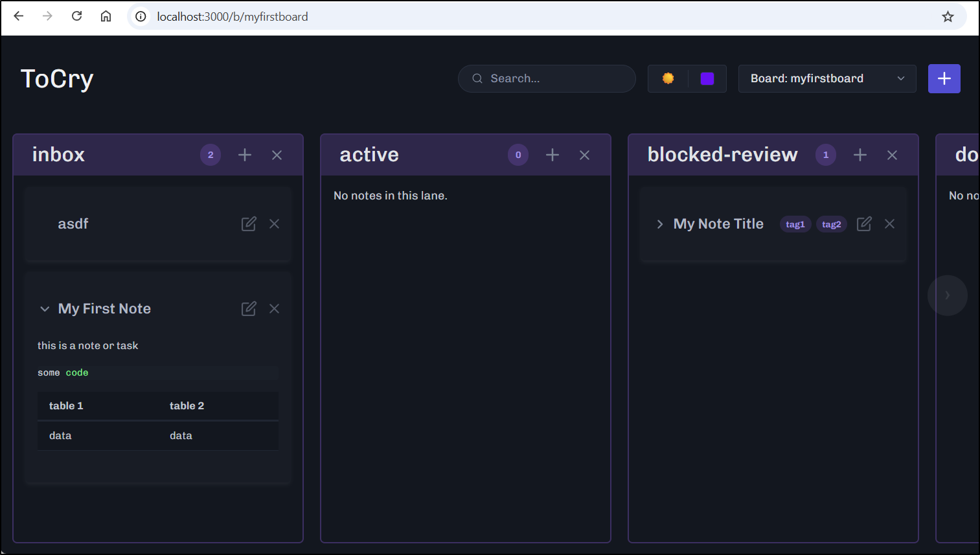Open the Board: myfirstboard dropdown

(827, 78)
